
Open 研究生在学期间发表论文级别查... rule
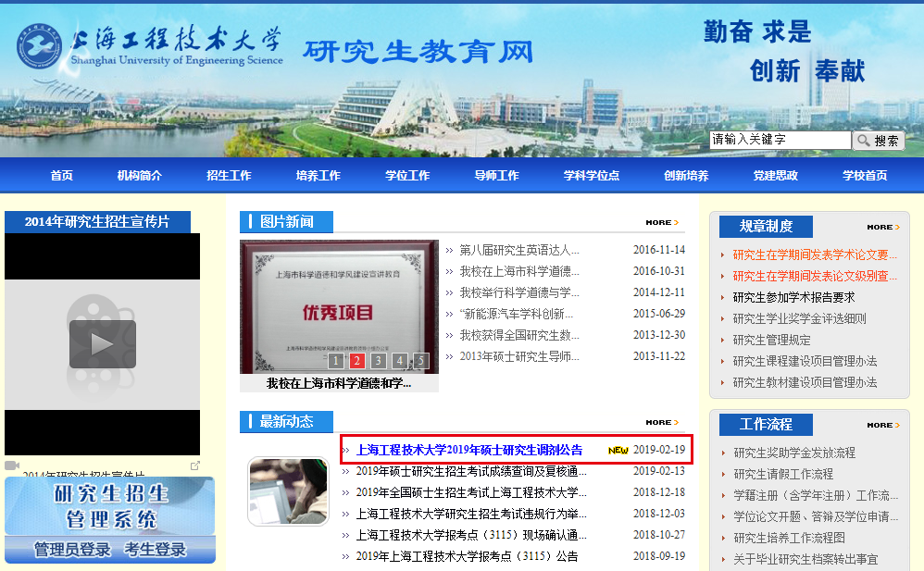pos(815,276)
